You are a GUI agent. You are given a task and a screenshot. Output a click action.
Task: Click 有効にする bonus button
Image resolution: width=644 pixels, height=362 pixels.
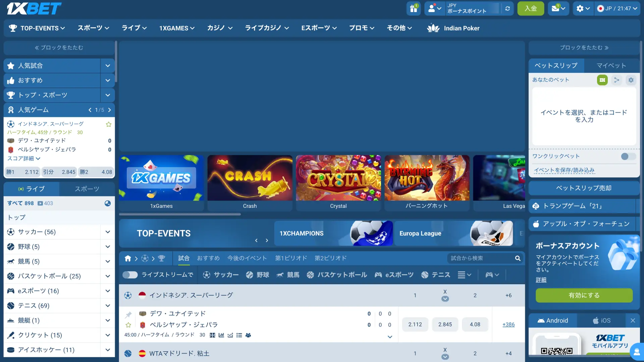584,296
